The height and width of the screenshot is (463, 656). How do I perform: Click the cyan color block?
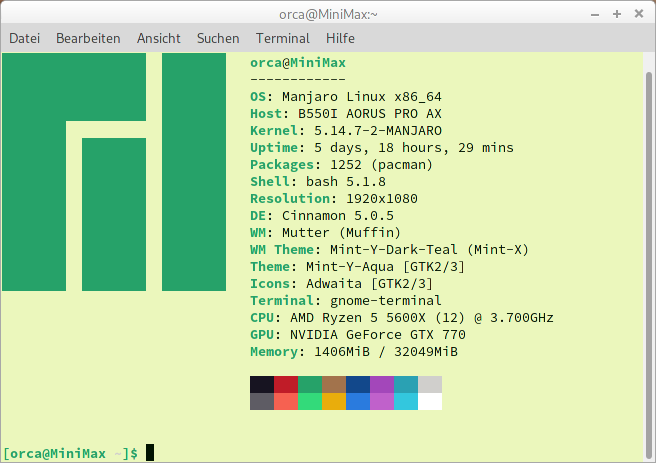click(x=406, y=402)
